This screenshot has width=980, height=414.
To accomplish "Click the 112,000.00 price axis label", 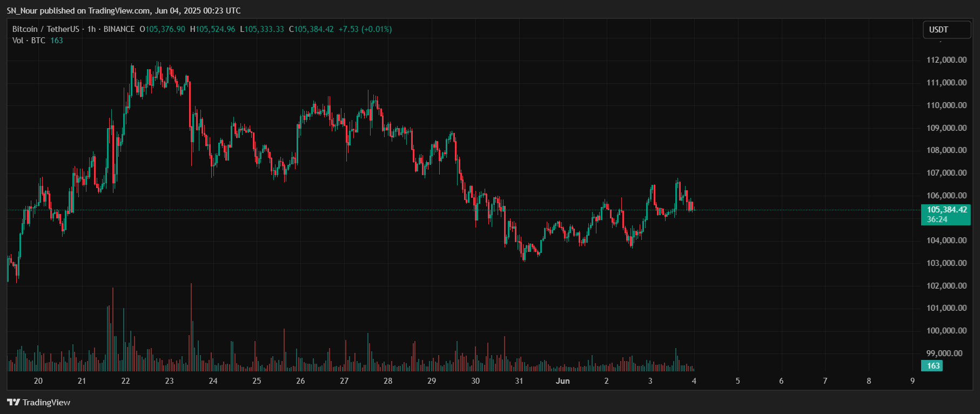I will (947, 60).
